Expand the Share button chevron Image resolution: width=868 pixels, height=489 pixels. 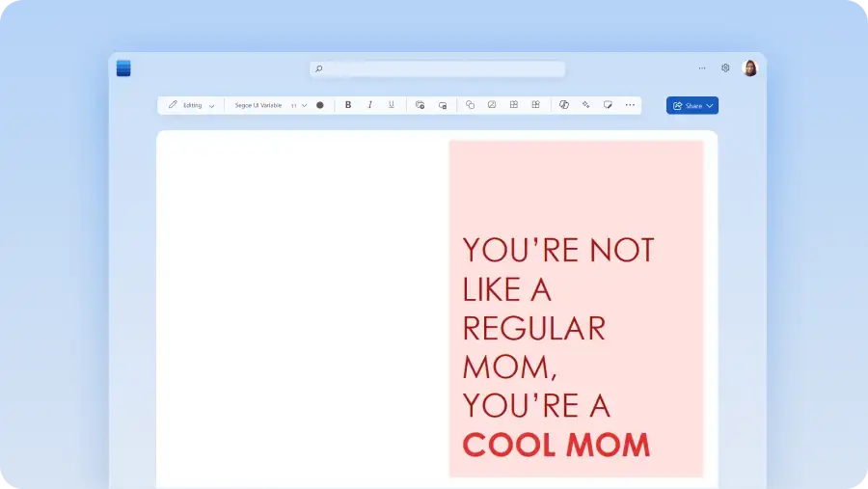coord(710,106)
